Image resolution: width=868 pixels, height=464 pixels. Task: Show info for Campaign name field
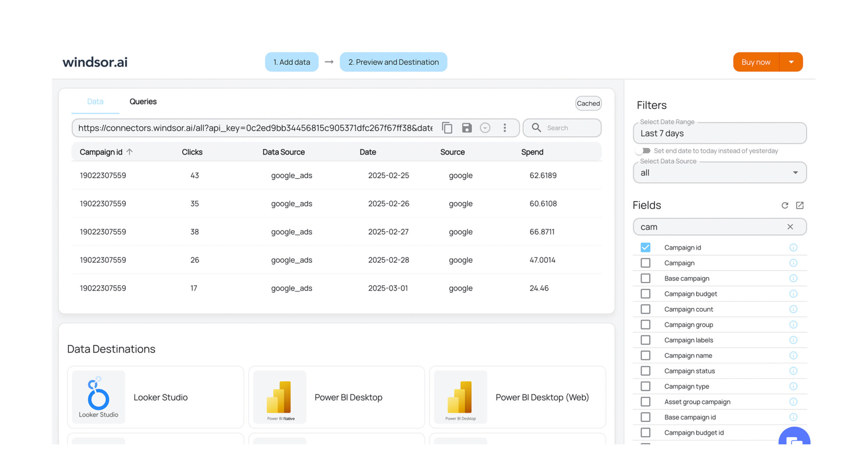coord(793,355)
